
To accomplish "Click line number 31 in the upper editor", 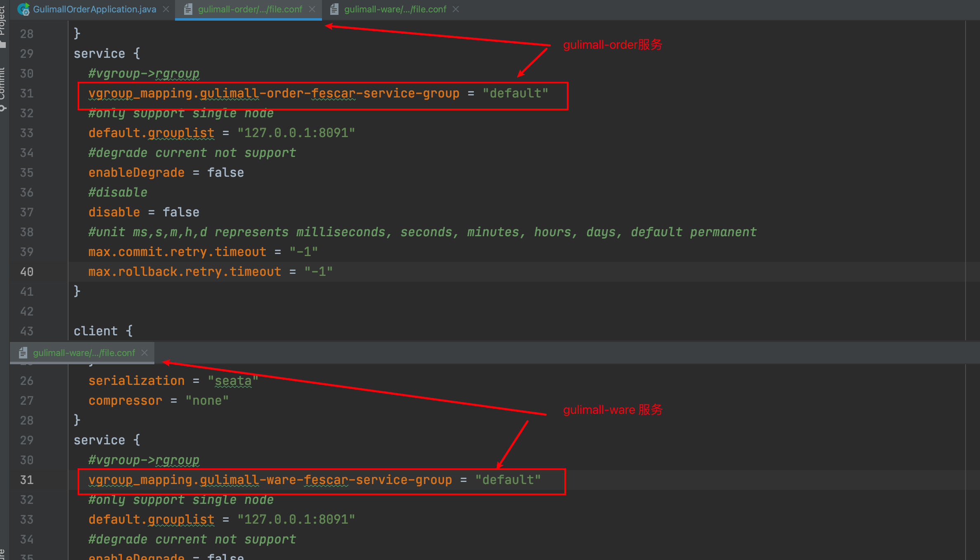I will (x=27, y=93).
